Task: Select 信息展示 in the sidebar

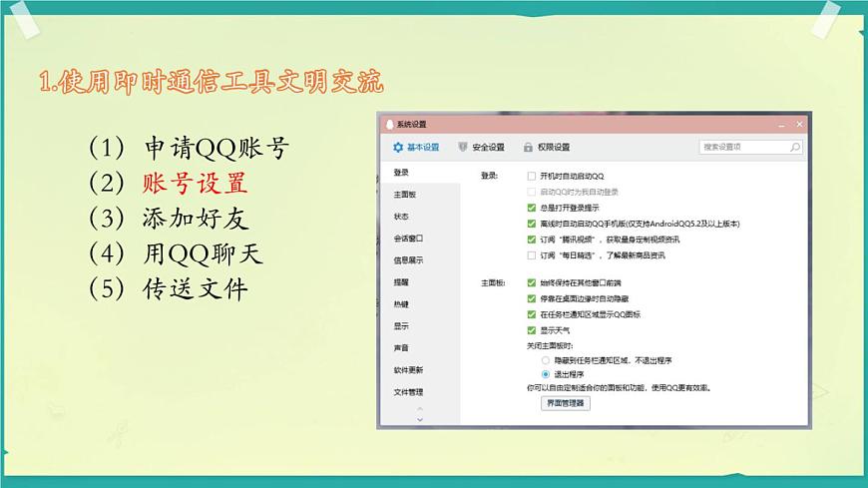Action: point(420,260)
